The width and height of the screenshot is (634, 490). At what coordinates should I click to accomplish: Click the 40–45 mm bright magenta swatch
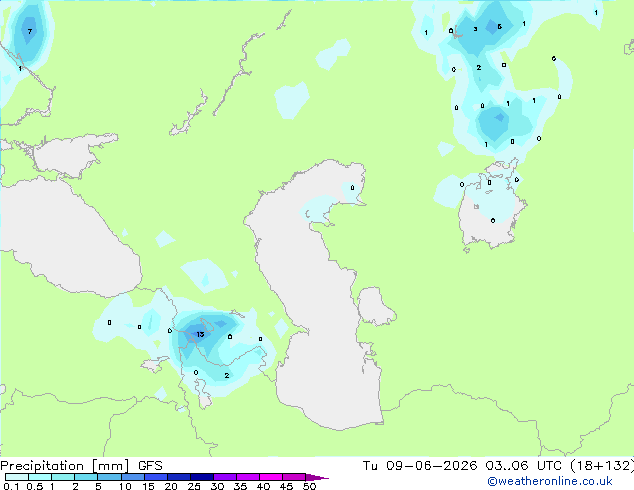click(x=271, y=477)
